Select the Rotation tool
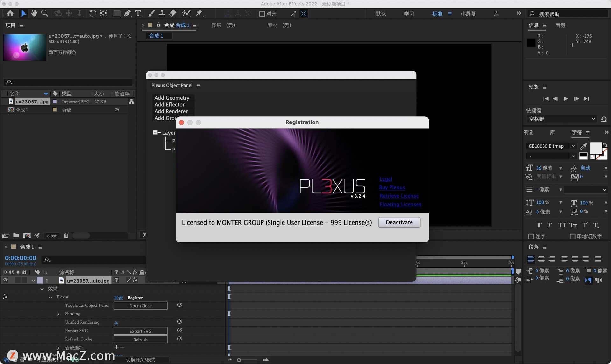 93,13
